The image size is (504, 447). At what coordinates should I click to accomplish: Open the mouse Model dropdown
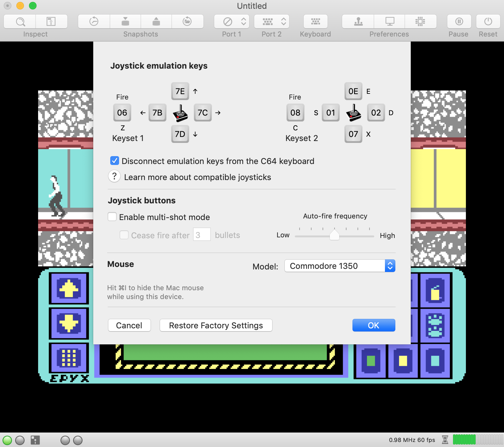click(x=340, y=266)
